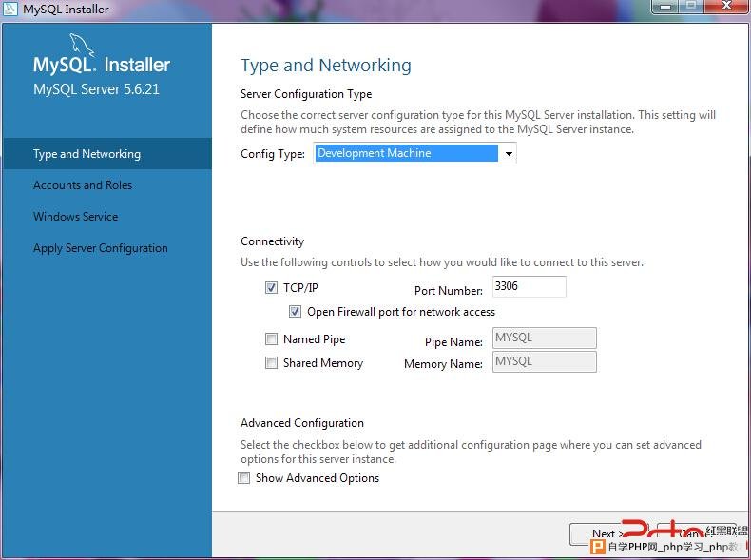751x560 pixels.
Task: Click the Pipe Name label
Action: click(453, 342)
